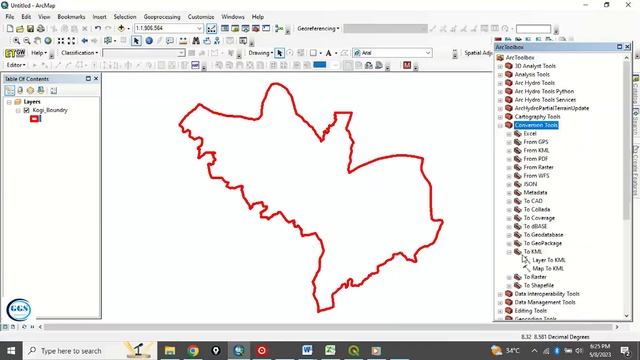Switch TOC to List By Source
The width and height of the screenshot is (640, 360).
20,91
